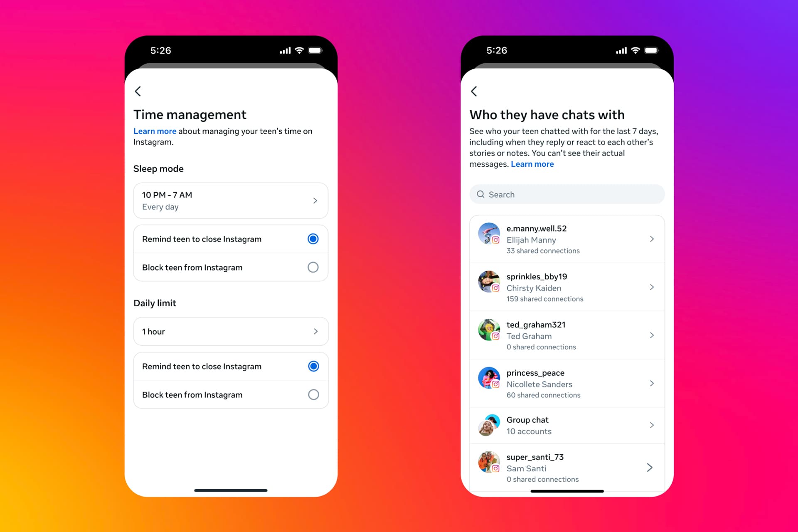This screenshot has height=532, width=798.
Task: Disable Remind teen to close Instagram under Daily limit
Action: 313,366
